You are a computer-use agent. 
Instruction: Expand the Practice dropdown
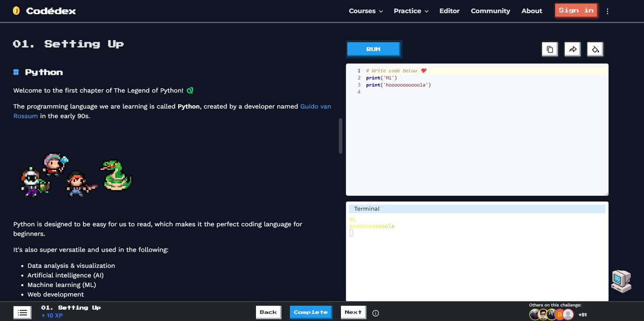[x=411, y=11]
